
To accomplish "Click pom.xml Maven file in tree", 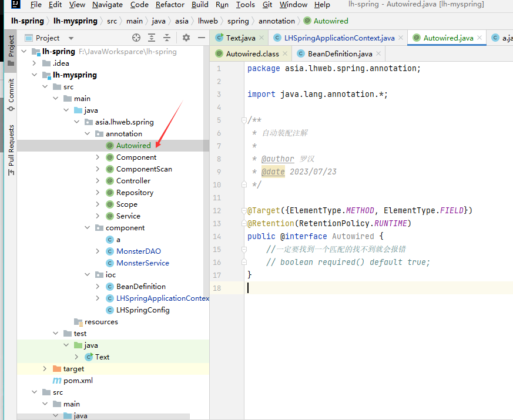I will point(78,380).
